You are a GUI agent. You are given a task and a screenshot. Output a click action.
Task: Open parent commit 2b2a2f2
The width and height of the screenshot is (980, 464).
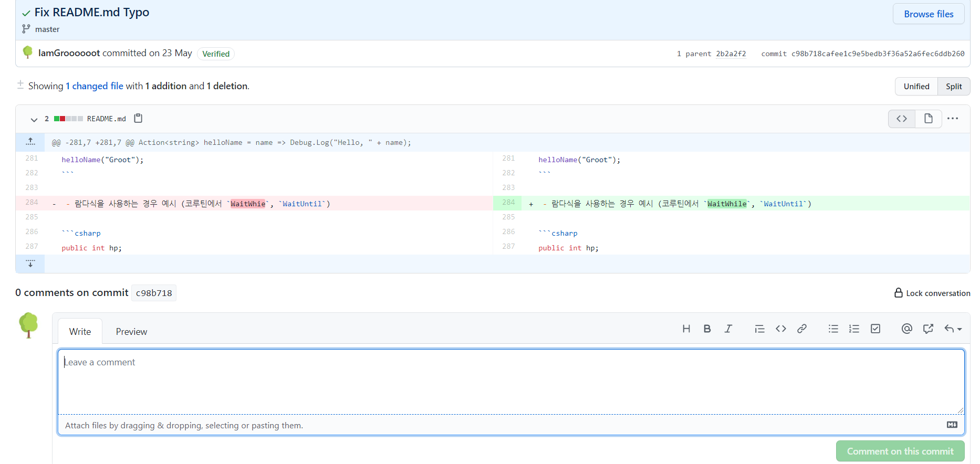pyautogui.click(x=731, y=54)
